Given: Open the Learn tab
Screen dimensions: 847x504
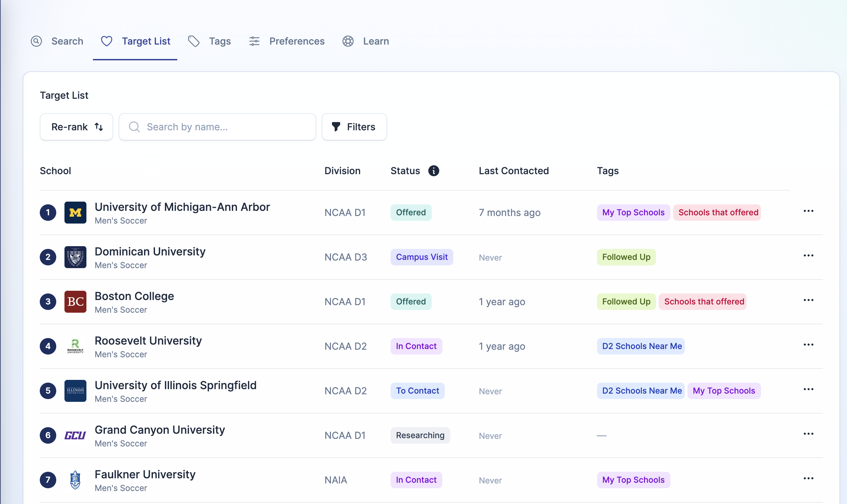Looking at the screenshot, I should pyautogui.click(x=366, y=41).
